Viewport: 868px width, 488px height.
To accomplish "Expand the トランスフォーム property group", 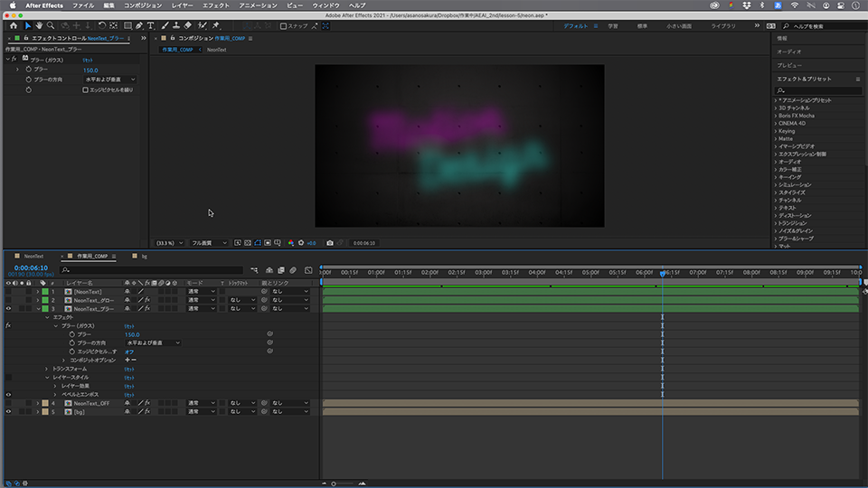I will [47, 369].
